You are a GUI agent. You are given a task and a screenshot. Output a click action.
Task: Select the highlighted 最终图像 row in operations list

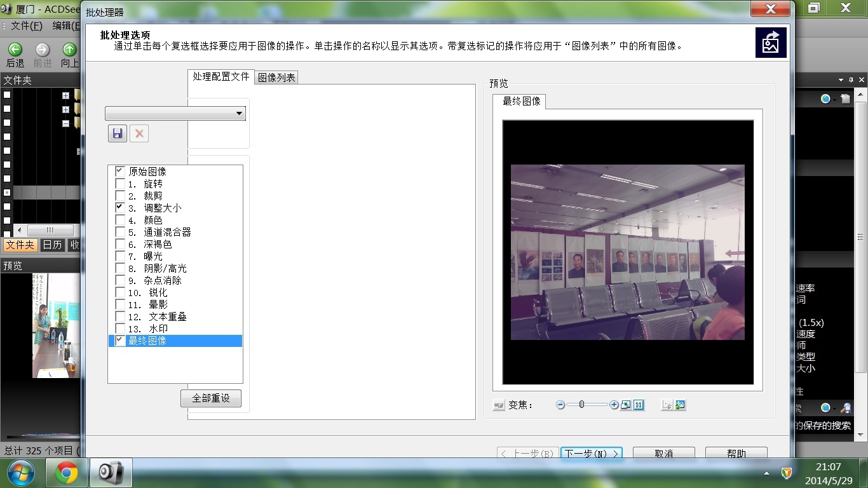pyautogui.click(x=175, y=341)
